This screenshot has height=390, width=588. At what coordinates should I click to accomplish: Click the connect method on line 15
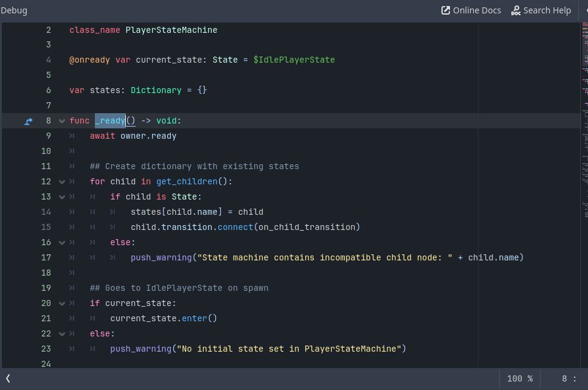pyautogui.click(x=235, y=227)
